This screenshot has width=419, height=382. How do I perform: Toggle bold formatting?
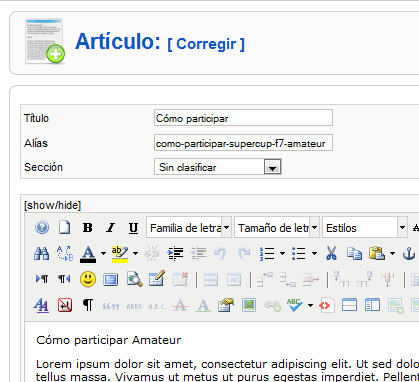88,228
